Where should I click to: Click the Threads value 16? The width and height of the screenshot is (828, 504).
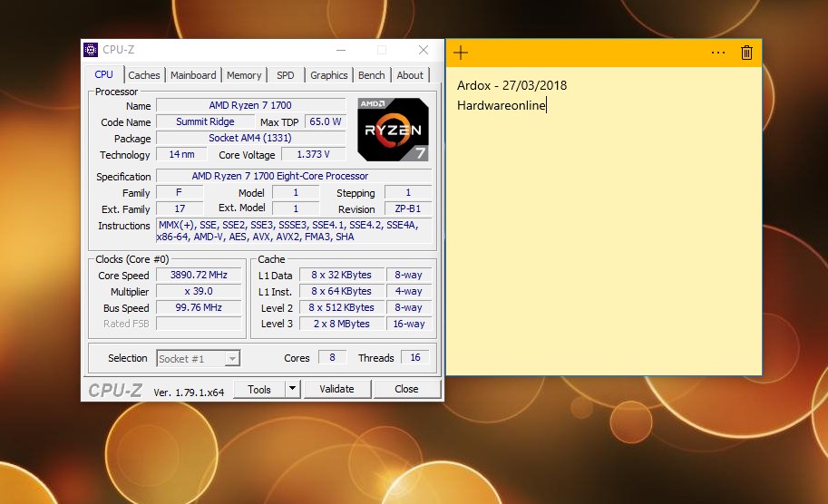[415, 357]
